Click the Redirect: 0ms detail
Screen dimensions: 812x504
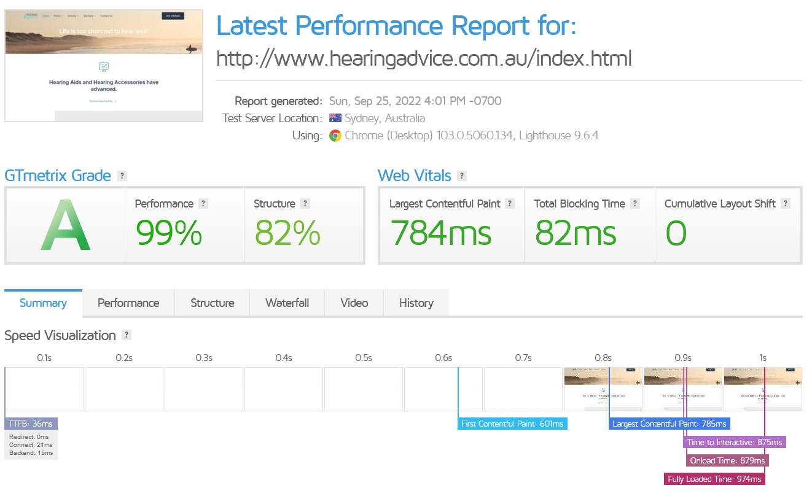pyautogui.click(x=29, y=437)
